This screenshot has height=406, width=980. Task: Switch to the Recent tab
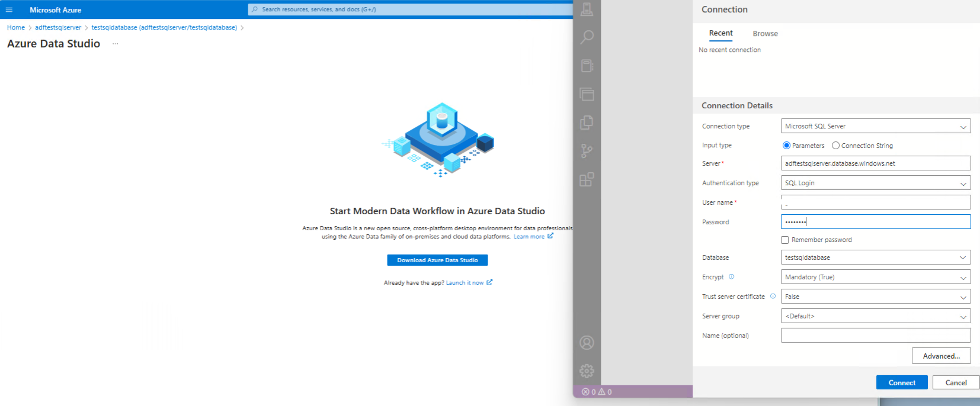[720, 33]
